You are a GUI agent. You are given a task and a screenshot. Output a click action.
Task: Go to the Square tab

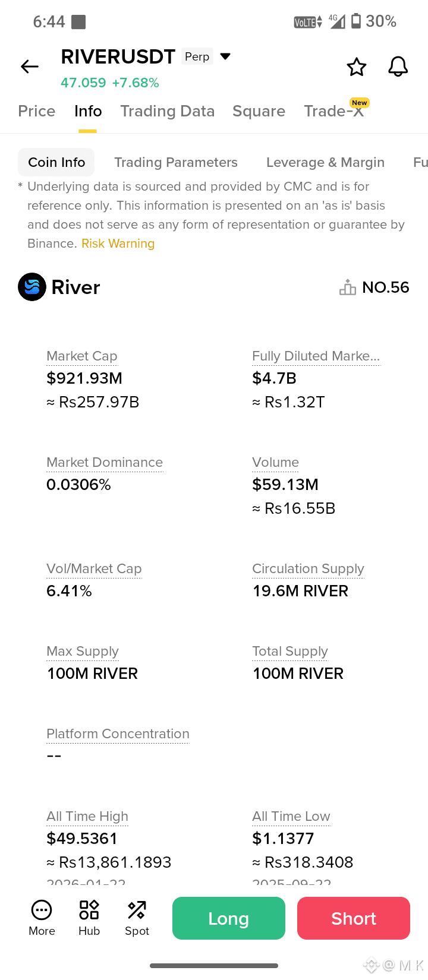click(x=259, y=111)
